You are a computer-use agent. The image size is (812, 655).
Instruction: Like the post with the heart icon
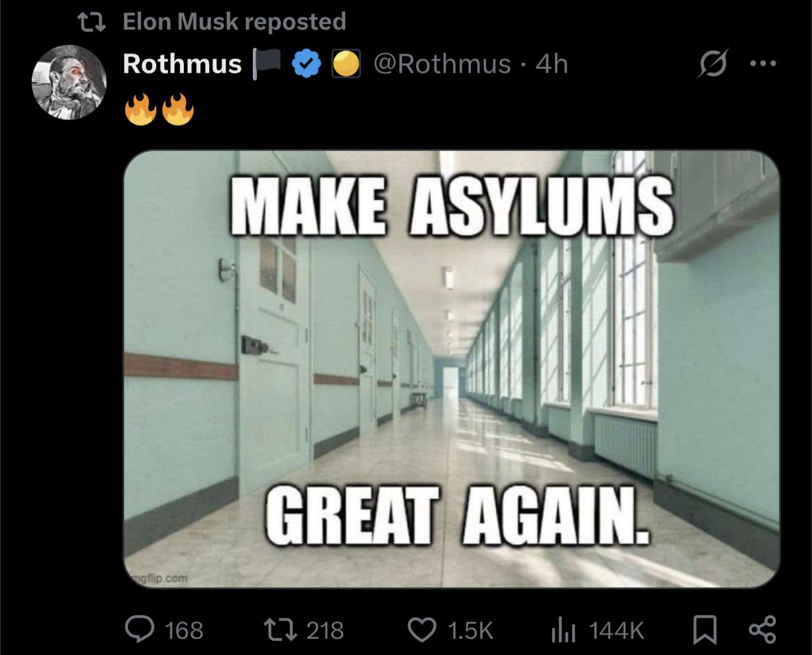pyautogui.click(x=422, y=630)
